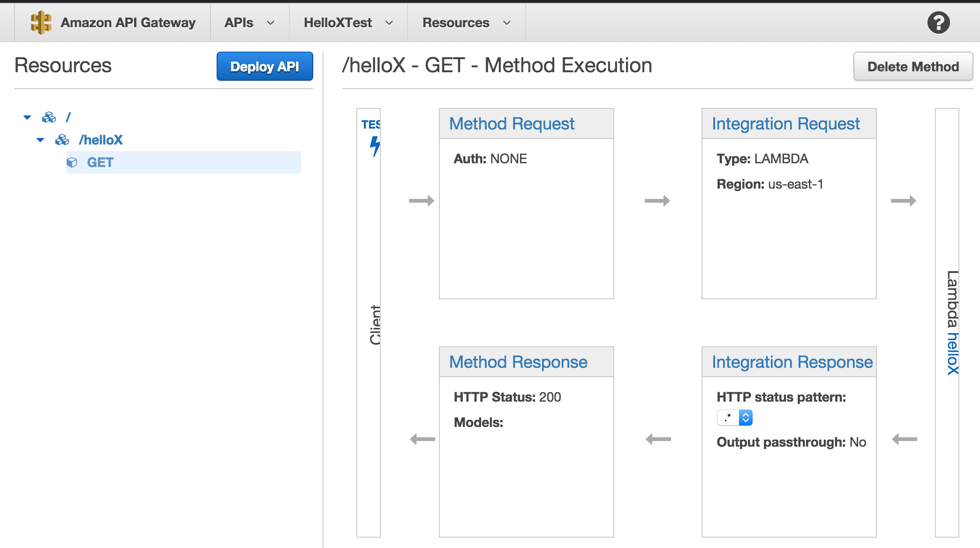980x548 pixels.
Task: Click the 'Models:' label
Action: pos(478,422)
